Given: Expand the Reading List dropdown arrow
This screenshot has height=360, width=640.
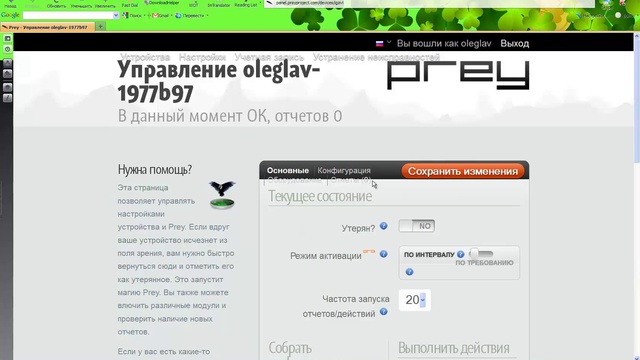Looking at the screenshot, I should [x=260, y=3].
